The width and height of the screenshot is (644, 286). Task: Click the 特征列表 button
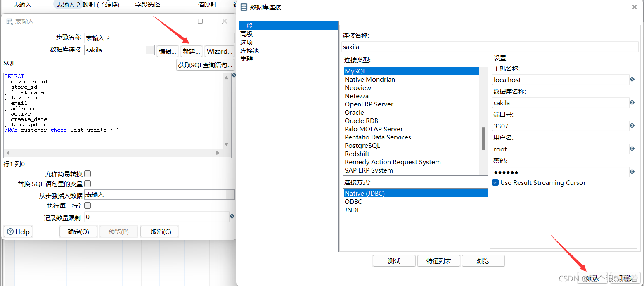[x=438, y=261]
